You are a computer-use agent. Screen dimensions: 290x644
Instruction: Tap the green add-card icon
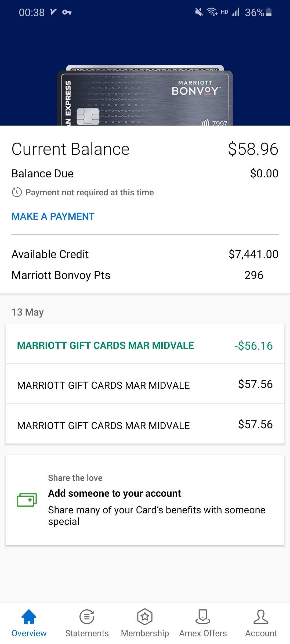(27, 500)
